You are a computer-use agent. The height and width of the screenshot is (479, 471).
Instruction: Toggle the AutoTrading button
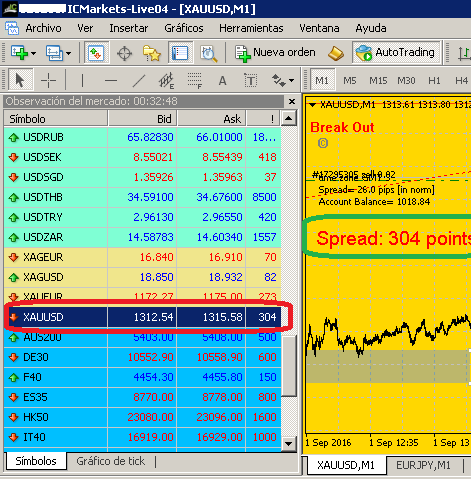tap(396, 52)
